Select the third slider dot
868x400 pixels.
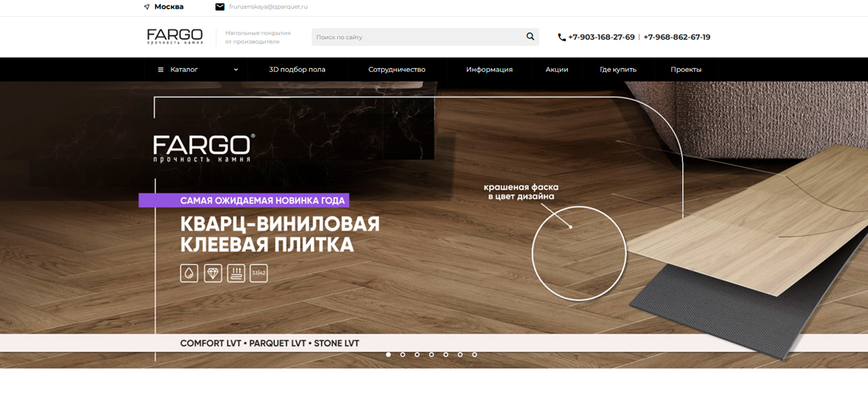pos(417,354)
